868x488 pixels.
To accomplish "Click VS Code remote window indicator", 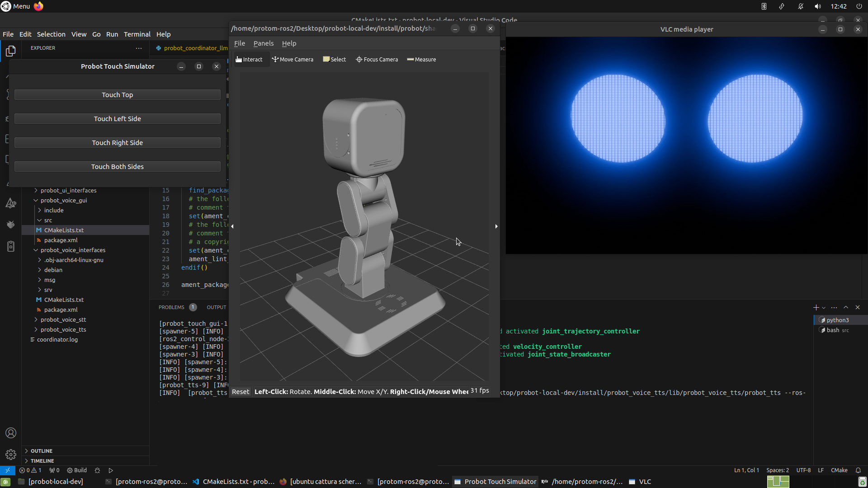I will tap(8, 470).
